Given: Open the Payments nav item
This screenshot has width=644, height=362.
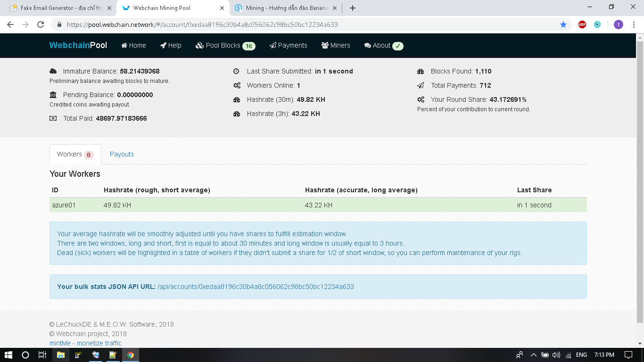Looking at the screenshot, I should pyautogui.click(x=288, y=45).
